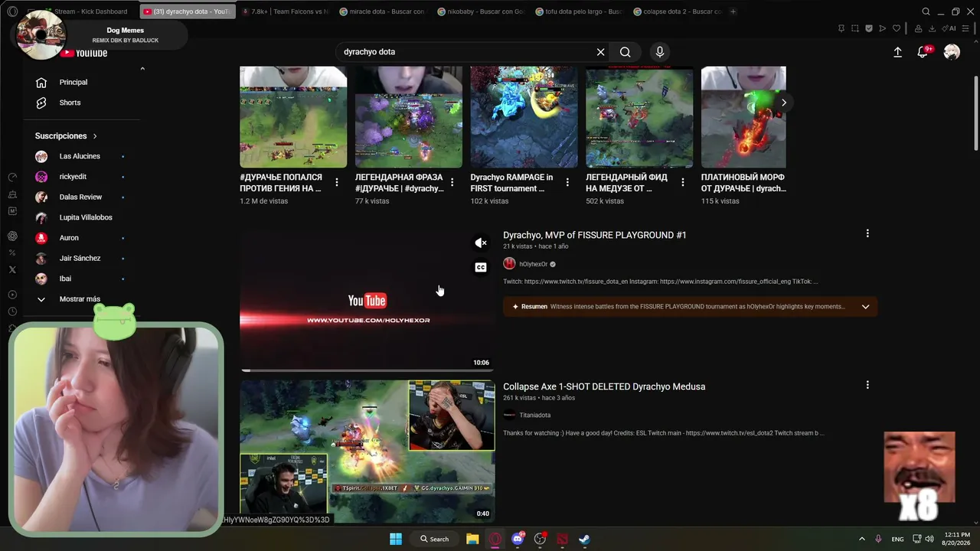Viewport: 980px width, 551px height.
Task: Open the 'Dyrachyo RAMPAGE in FIRST tournament' short thumbnail
Action: pos(524,117)
